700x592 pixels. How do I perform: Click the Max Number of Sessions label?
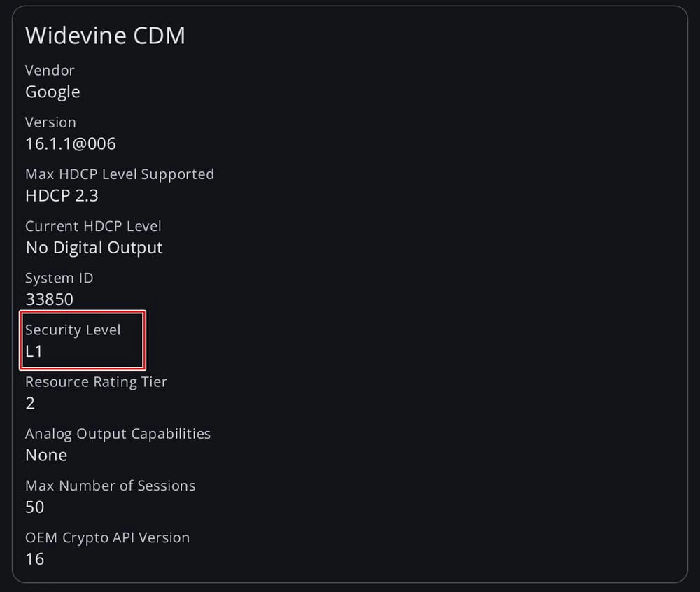pyautogui.click(x=110, y=485)
